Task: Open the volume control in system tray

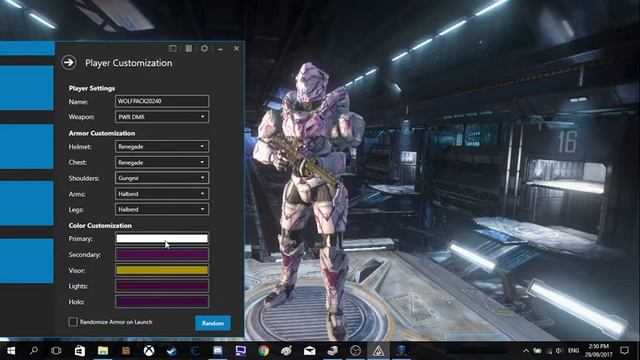Action: point(559,351)
